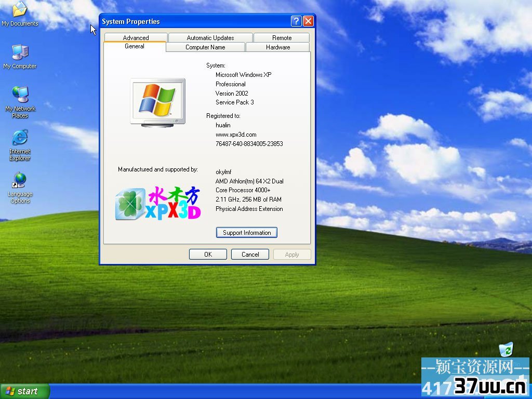Click the help question mark button
Screen dimensions: 532x399
(x=296, y=21)
